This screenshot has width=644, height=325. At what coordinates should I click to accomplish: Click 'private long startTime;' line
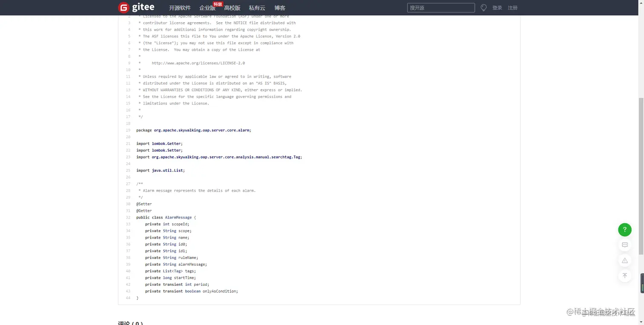click(170, 278)
